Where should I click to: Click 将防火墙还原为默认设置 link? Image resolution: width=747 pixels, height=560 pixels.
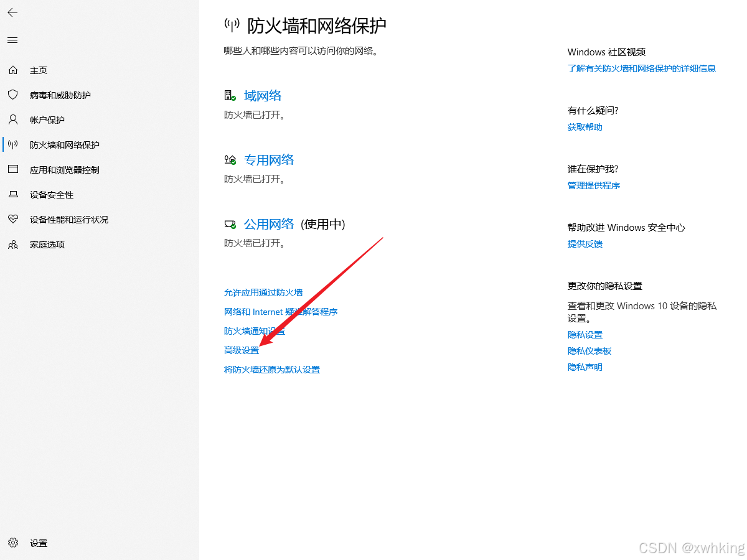click(x=271, y=370)
